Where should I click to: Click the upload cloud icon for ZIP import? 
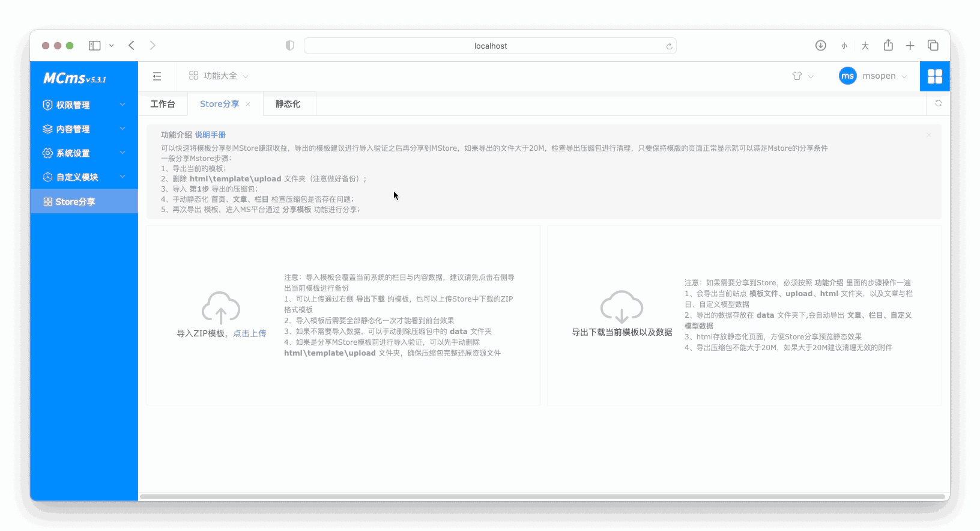[x=220, y=308]
